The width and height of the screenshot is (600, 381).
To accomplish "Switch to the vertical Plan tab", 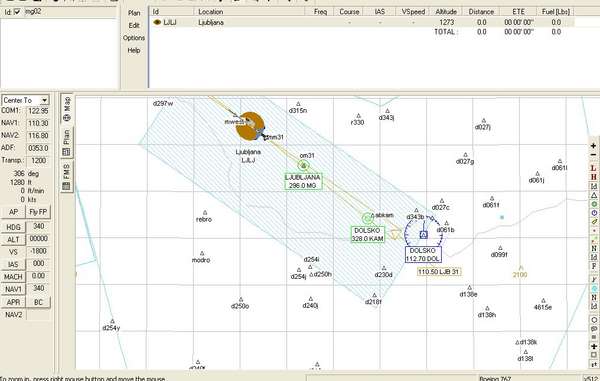I will tap(67, 142).
